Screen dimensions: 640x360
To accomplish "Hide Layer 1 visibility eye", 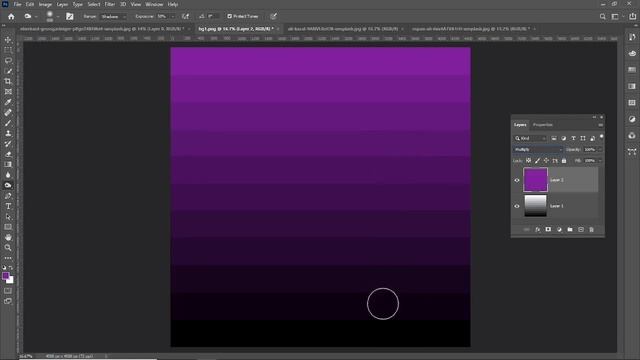I will coord(517,206).
